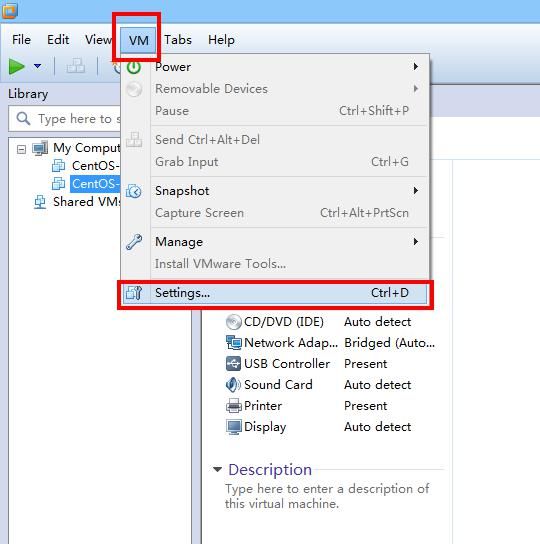Open the File menu
The height and width of the screenshot is (544, 540).
click(x=22, y=40)
